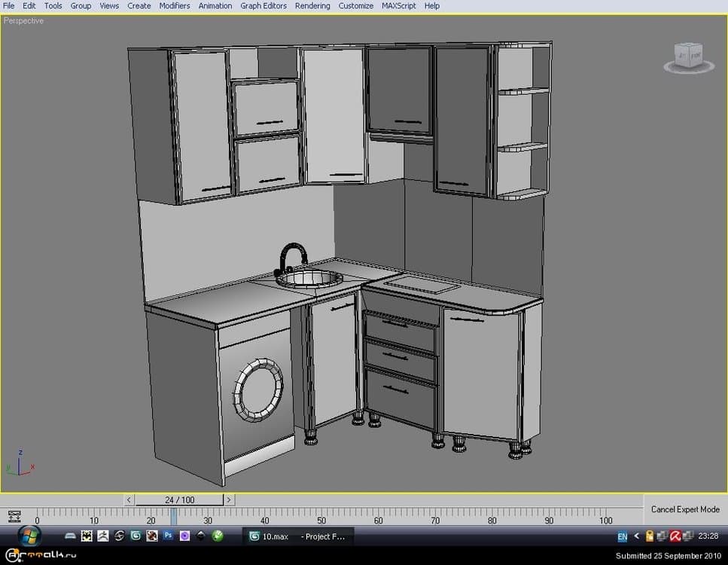Click frame 50 on the timeline track
Viewport: 728px width, 565px height.
tap(321, 515)
